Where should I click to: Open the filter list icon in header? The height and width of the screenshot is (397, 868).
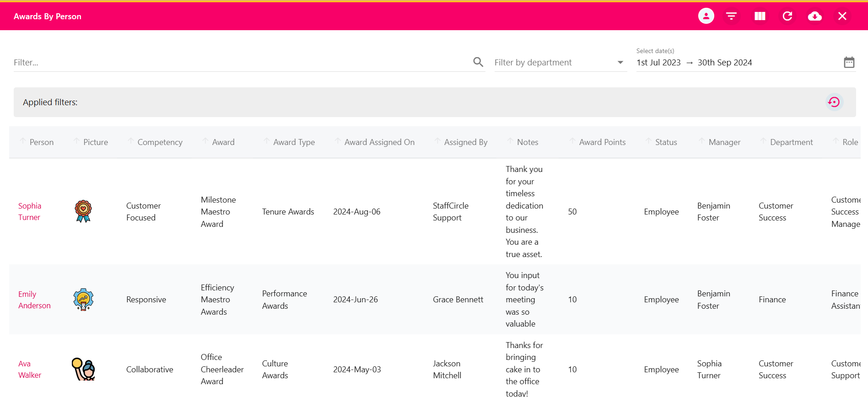click(731, 16)
